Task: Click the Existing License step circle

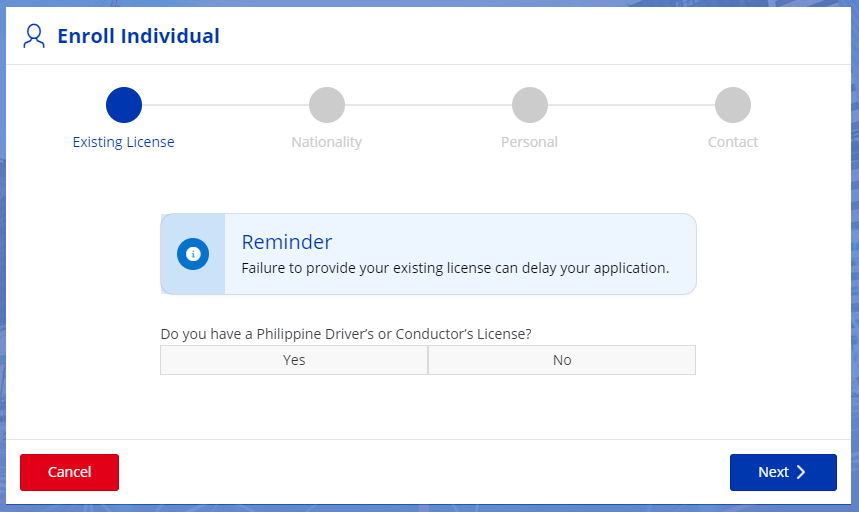Action: coord(124,105)
